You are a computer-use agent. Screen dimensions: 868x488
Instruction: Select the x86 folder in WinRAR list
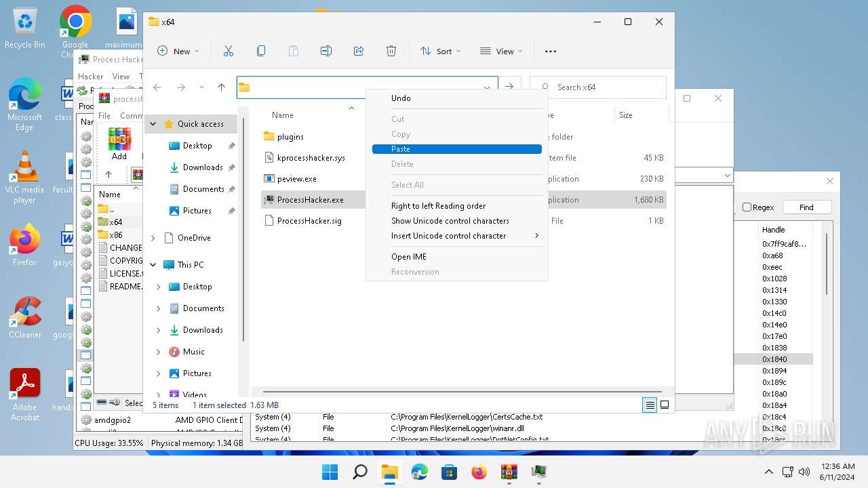pos(116,235)
